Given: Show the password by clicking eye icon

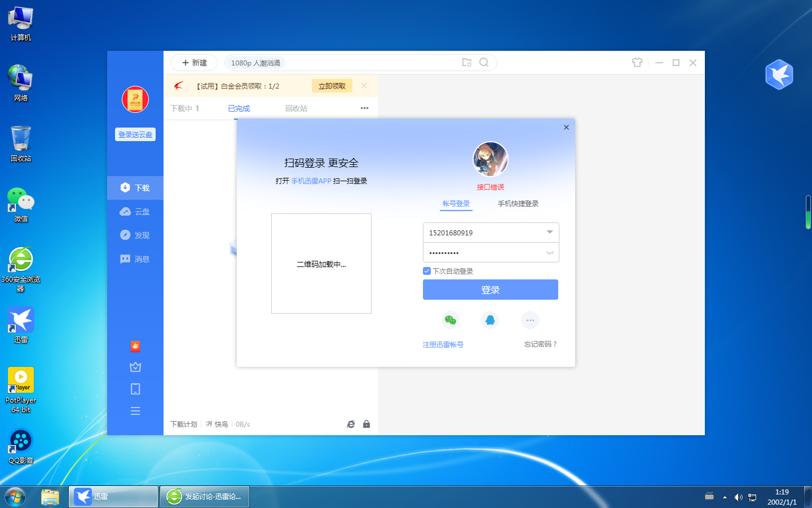Looking at the screenshot, I should pyautogui.click(x=549, y=252).
